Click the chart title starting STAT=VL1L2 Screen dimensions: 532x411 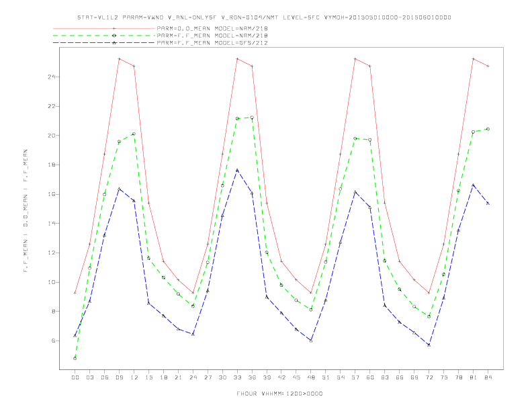[264, 17]
